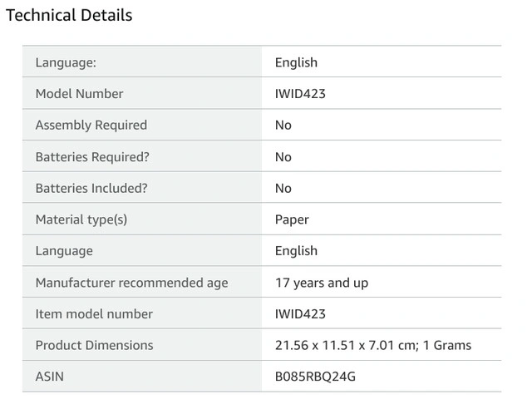This screenshot has height=409, width=532.
Task: Click the Item model number label
Action: coord(94,314)
